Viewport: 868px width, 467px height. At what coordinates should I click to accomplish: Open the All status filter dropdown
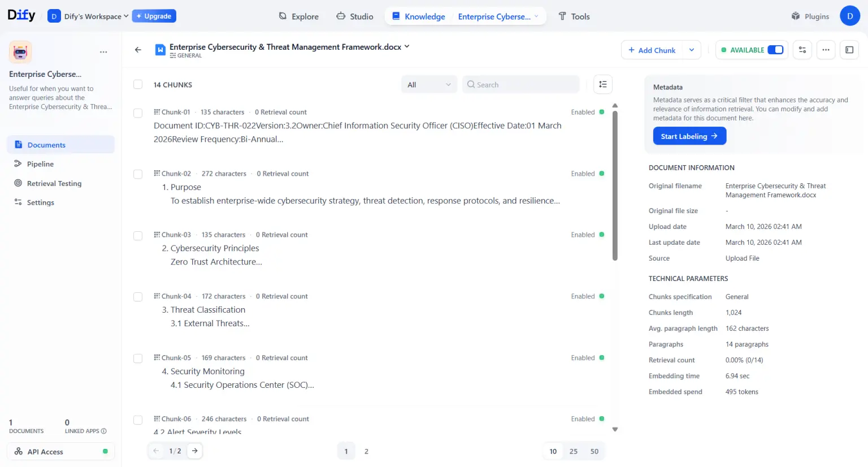429,84
